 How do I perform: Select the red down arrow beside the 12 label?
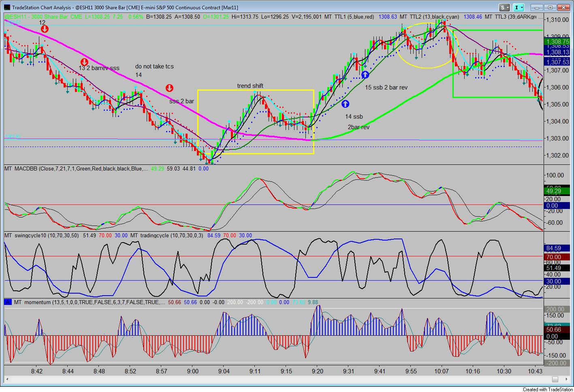45,29
